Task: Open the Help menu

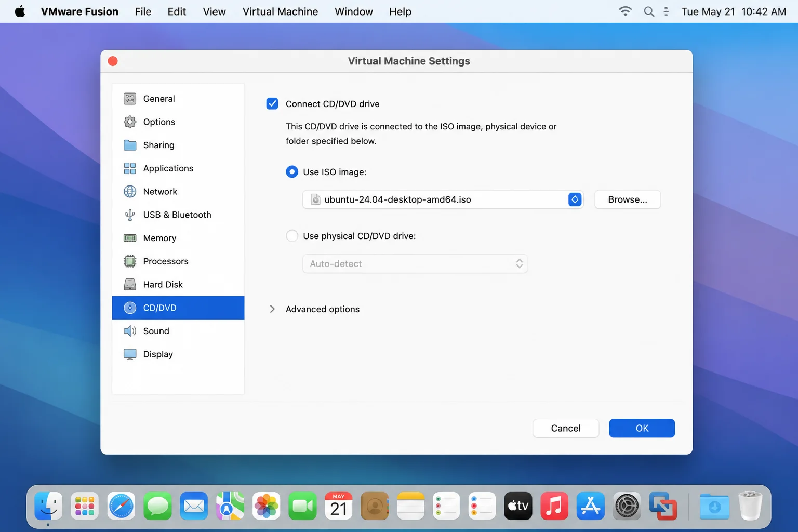Action: [x=400, y=11]
